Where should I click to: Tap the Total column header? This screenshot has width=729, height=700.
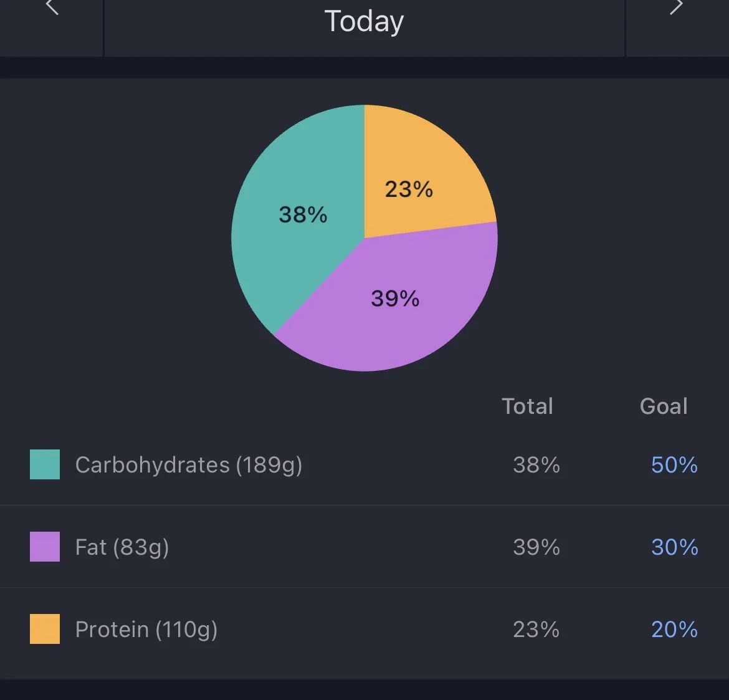527,406
